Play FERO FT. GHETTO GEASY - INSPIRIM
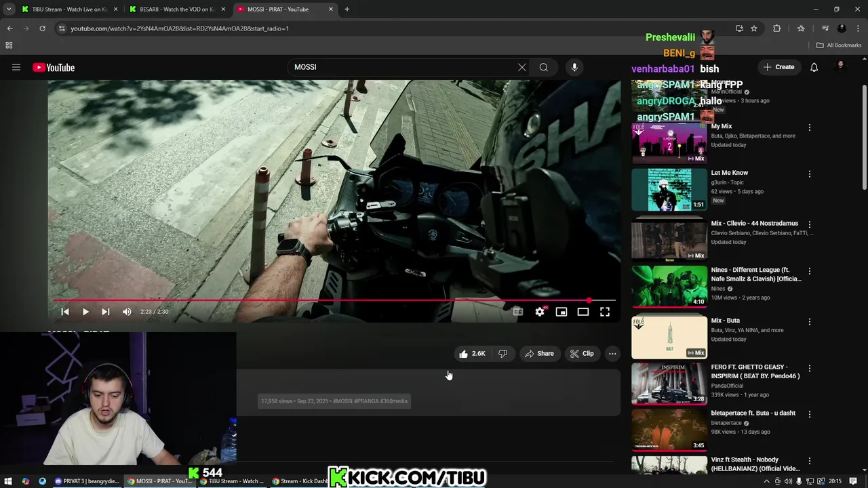The width and height of the screenshot is (868, 488). point(669,384)
